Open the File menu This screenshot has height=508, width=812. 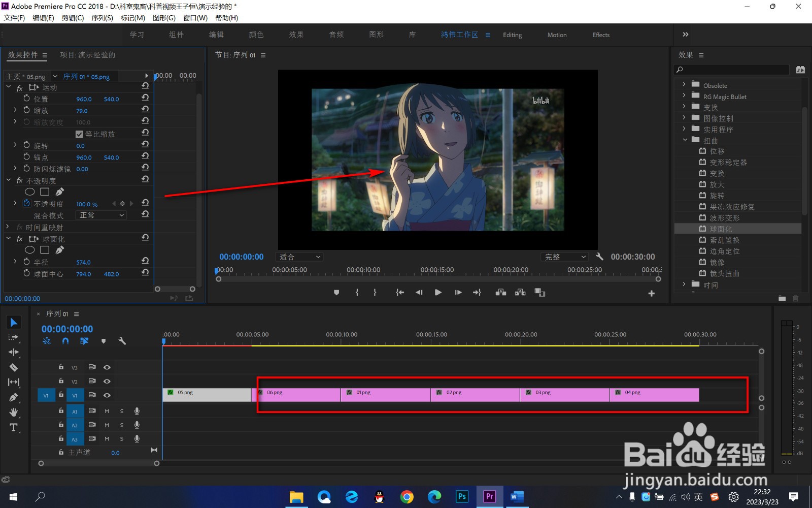tap(15, 18)
